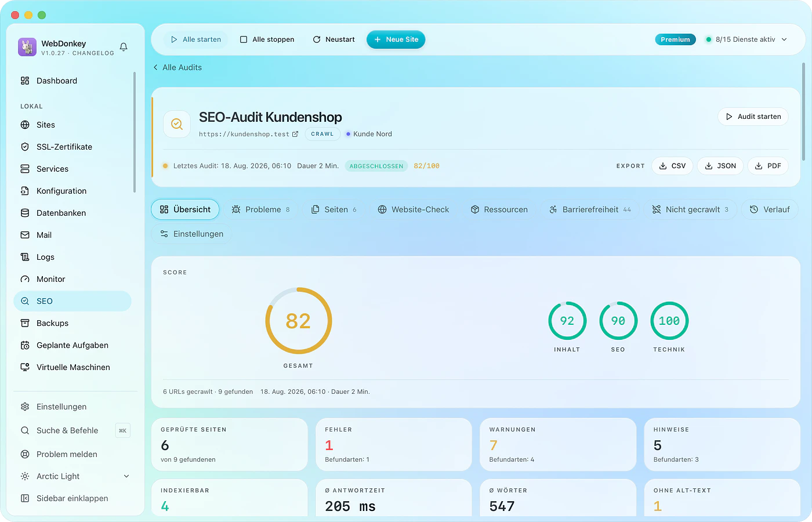Open Monitor section
Screen dimensions: 812x522
[72, 279]
